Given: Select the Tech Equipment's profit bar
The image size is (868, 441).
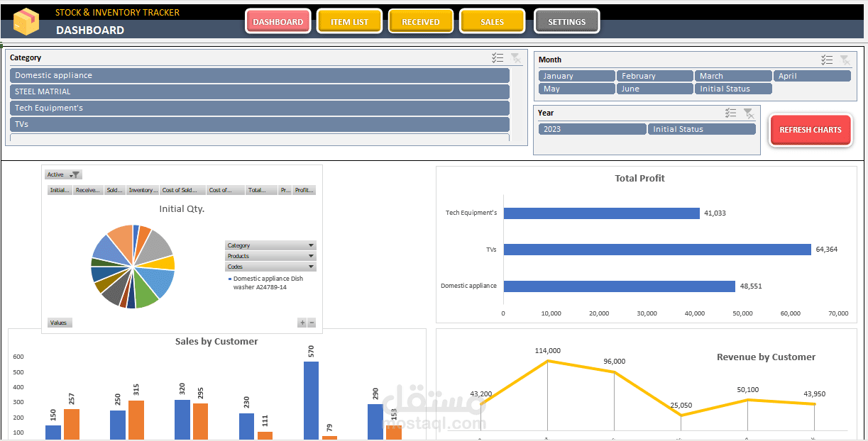Looking at the screenshot, I should coord(602,213).
